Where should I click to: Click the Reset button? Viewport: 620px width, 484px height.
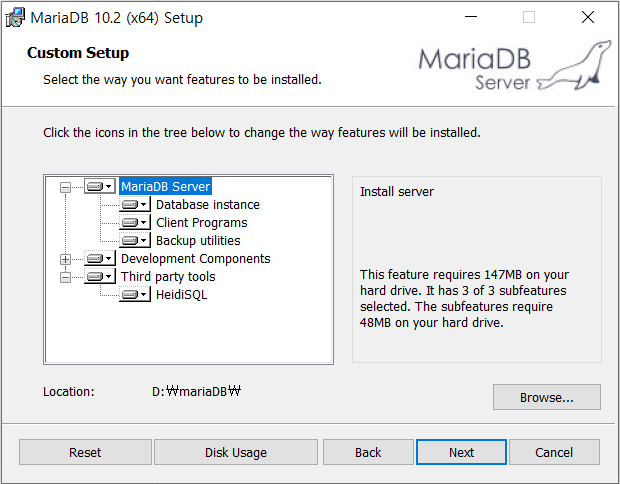tap(85, 452)
